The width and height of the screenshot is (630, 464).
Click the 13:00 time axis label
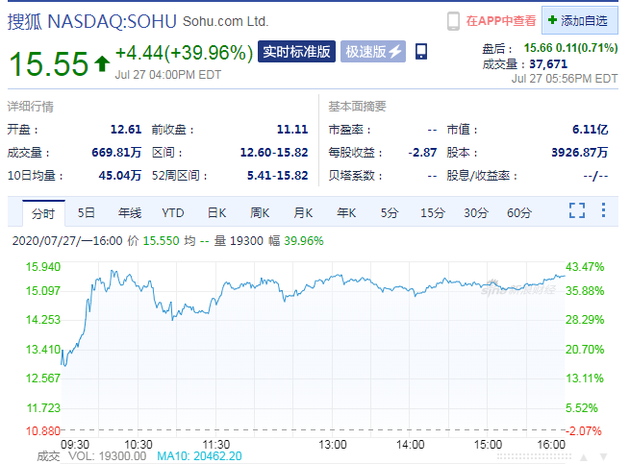coord(332,445)
